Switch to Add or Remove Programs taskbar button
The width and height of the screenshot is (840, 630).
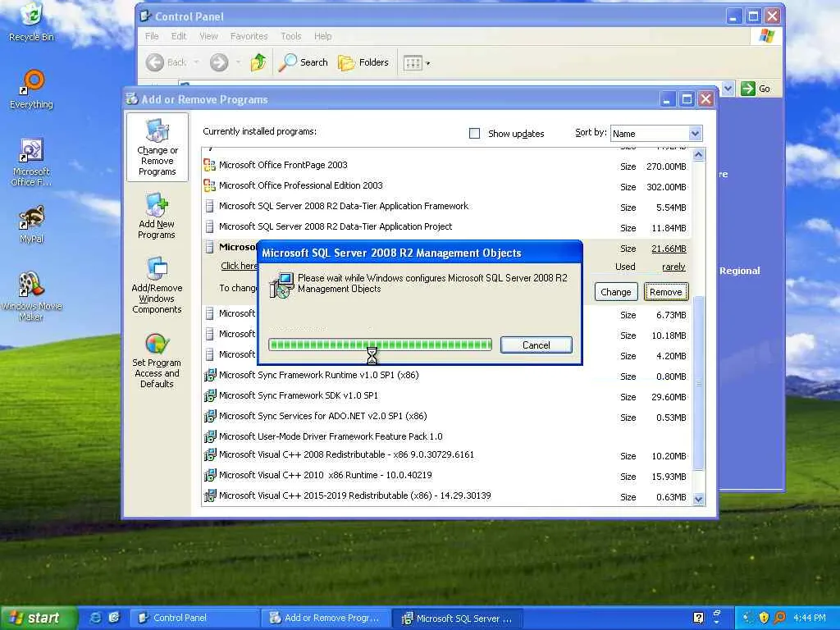325,618
